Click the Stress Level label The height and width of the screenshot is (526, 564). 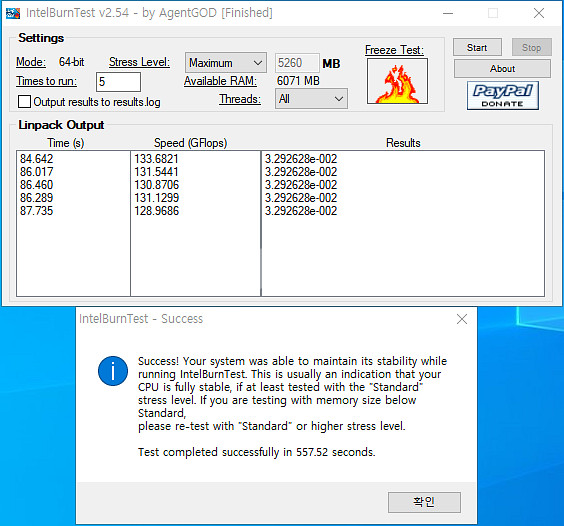(x=139, y=62)
